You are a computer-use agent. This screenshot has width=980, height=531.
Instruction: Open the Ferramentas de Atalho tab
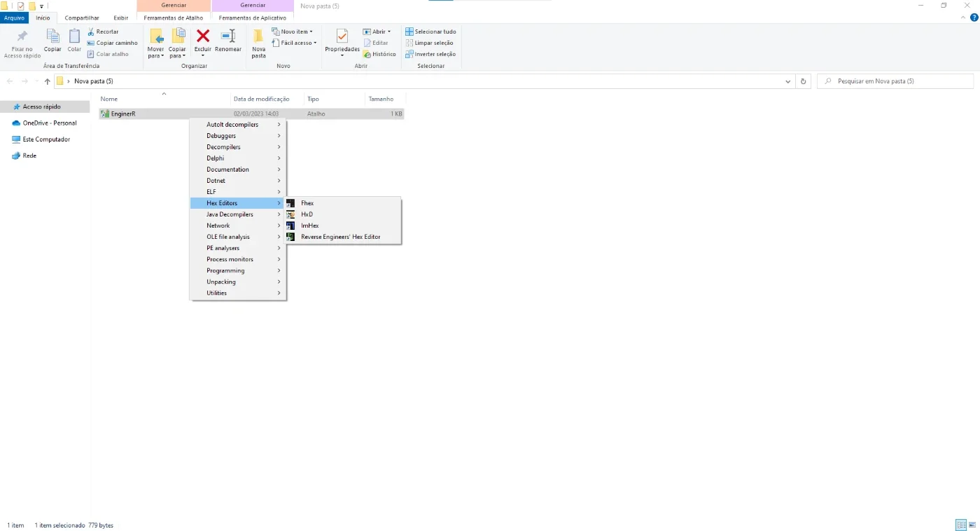(x=174, y=18)
